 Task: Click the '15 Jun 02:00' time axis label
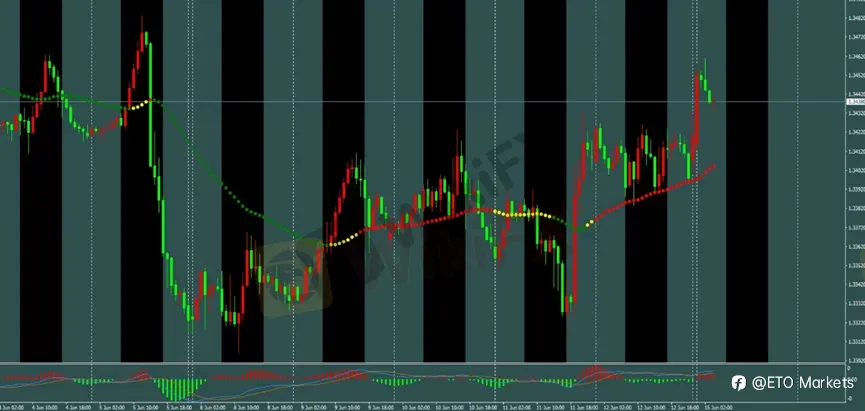click(x=718, y=407)
